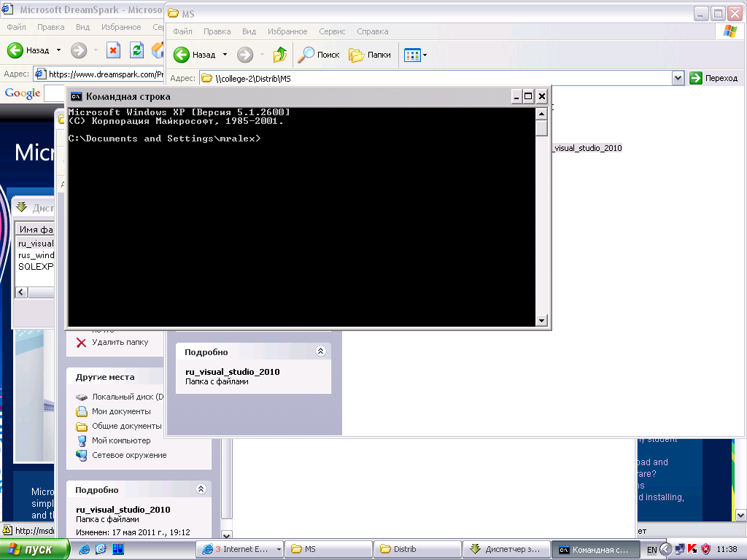Switch to MS folder taskbar button
The width and height of the screenshot is (747, 560).
click(328, 550)
